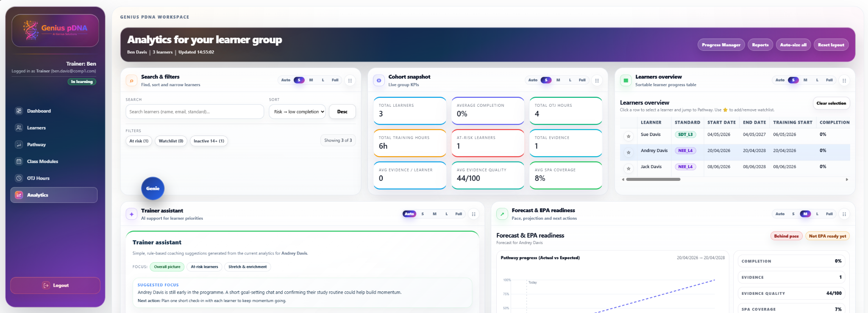
Task: Click the Dashboard grid icon
Action: (19, 111)
